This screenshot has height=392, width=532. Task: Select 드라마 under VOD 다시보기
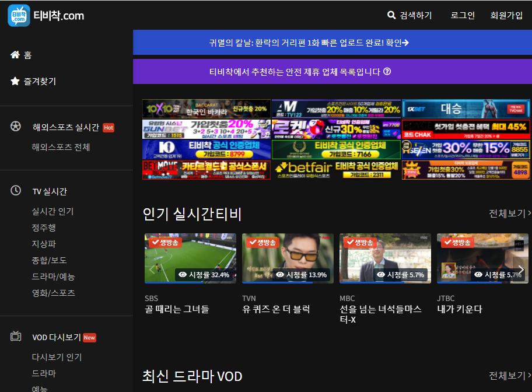click(44, 373)
